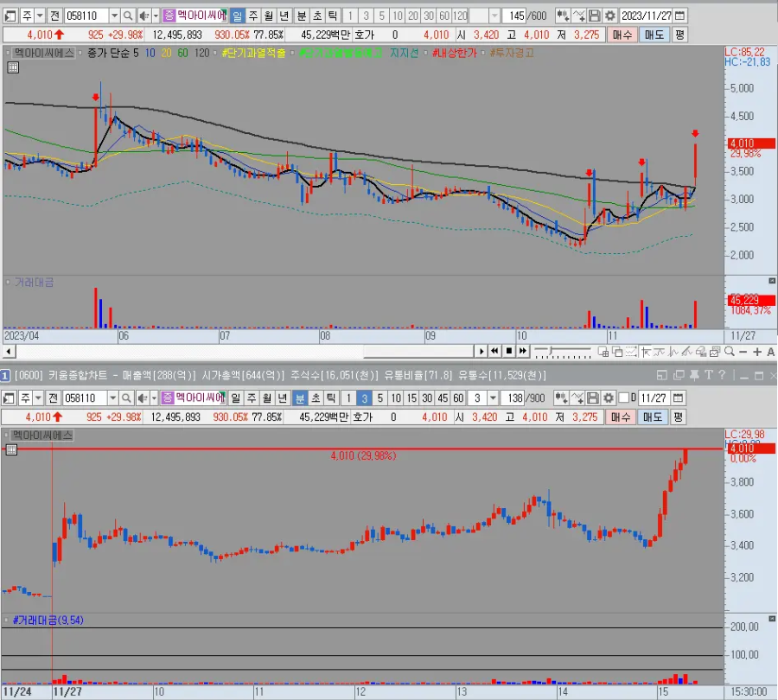
Task: Tick the checkbox beside D in bottom chart toolbar
Action: pyautogui.click(x=624, y=398)
